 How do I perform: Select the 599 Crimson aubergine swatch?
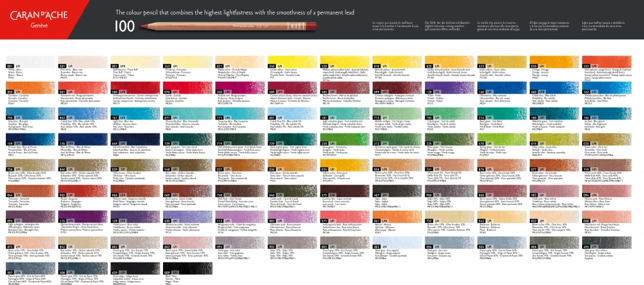pyautogui.click(x=397, y=88)
